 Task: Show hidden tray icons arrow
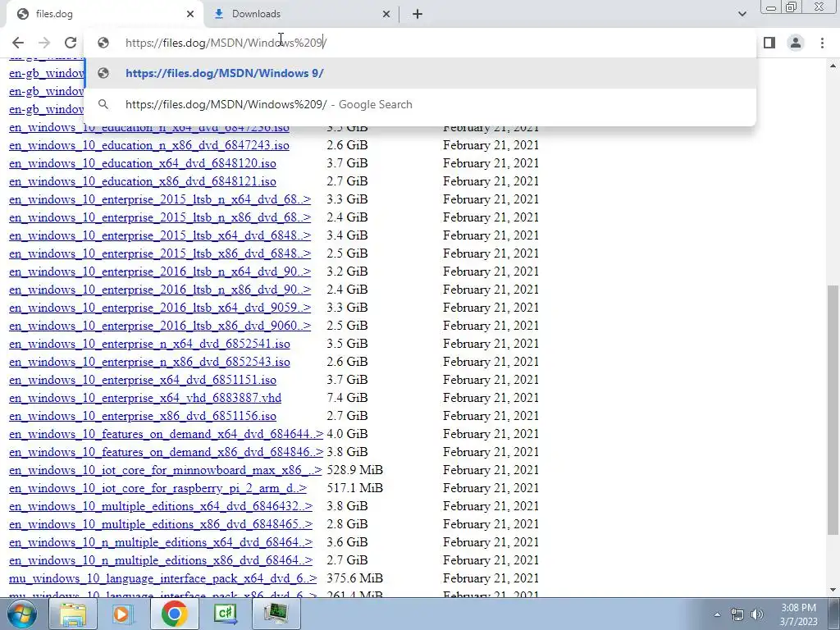point(717,614)
